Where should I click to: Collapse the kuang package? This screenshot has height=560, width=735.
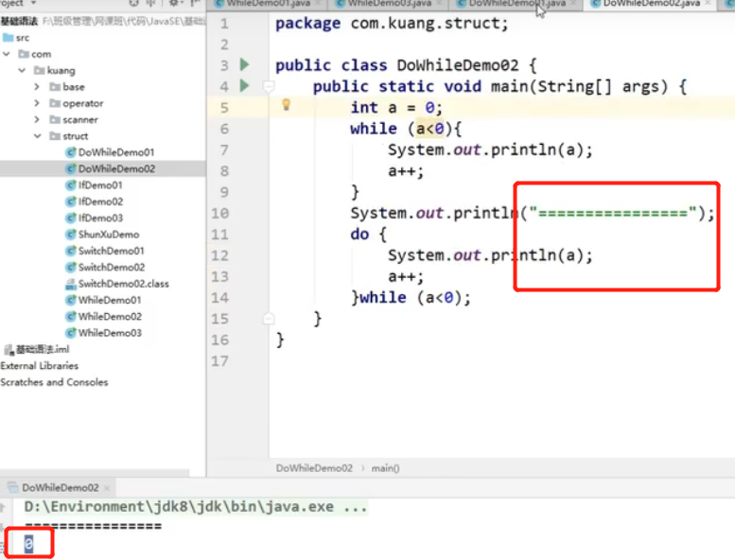coord(22,70)
